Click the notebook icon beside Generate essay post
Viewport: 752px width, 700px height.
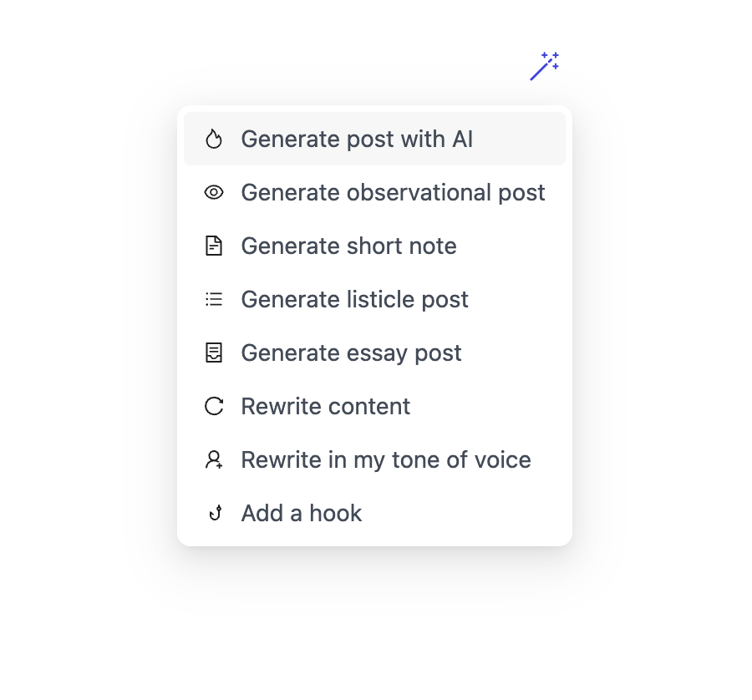coord(214,353)
